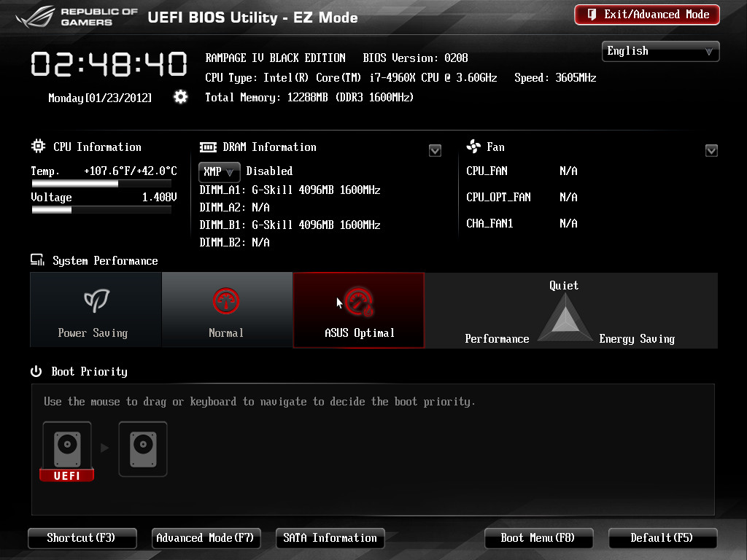Open the Boot Menu (F8)

pyautogui.click(x=539, y=538)
